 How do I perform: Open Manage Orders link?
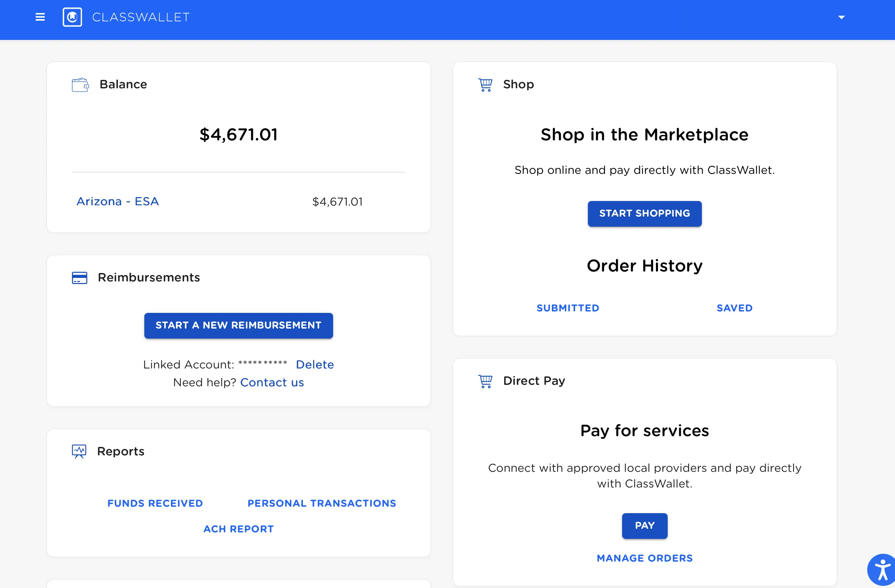[645, 558]
